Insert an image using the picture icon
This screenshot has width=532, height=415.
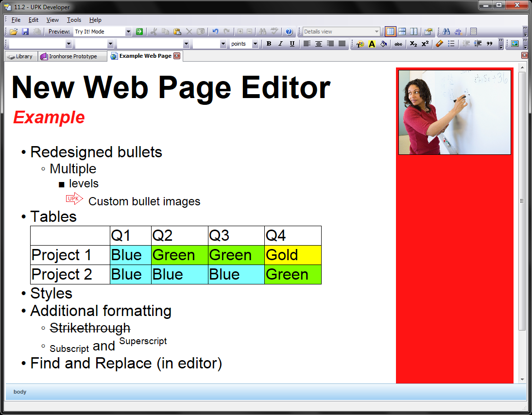click(515, 44)
